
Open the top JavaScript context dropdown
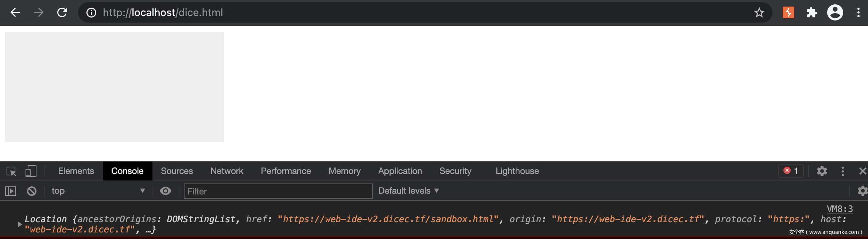click(98, 191)
